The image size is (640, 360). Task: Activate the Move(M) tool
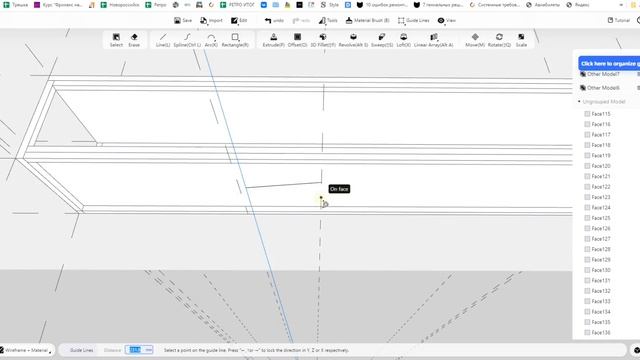(x=475, y=40)
